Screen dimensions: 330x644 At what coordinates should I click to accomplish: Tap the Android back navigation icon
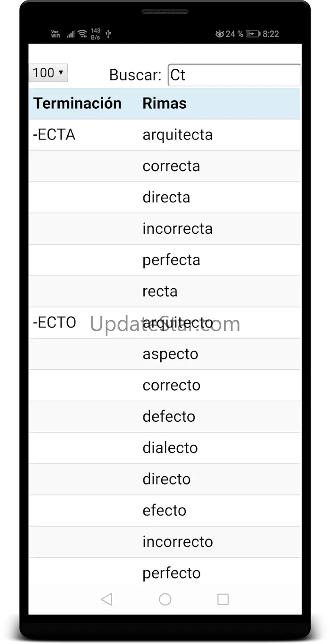pos(107,599)
